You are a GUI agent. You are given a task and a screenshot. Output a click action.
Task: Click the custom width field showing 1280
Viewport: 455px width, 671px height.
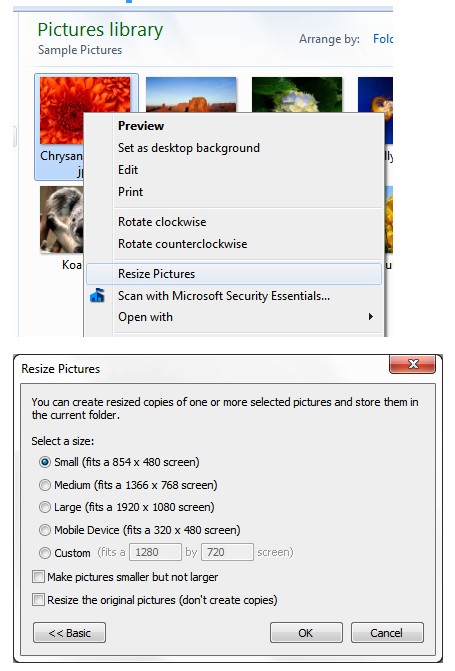[155, 552]
